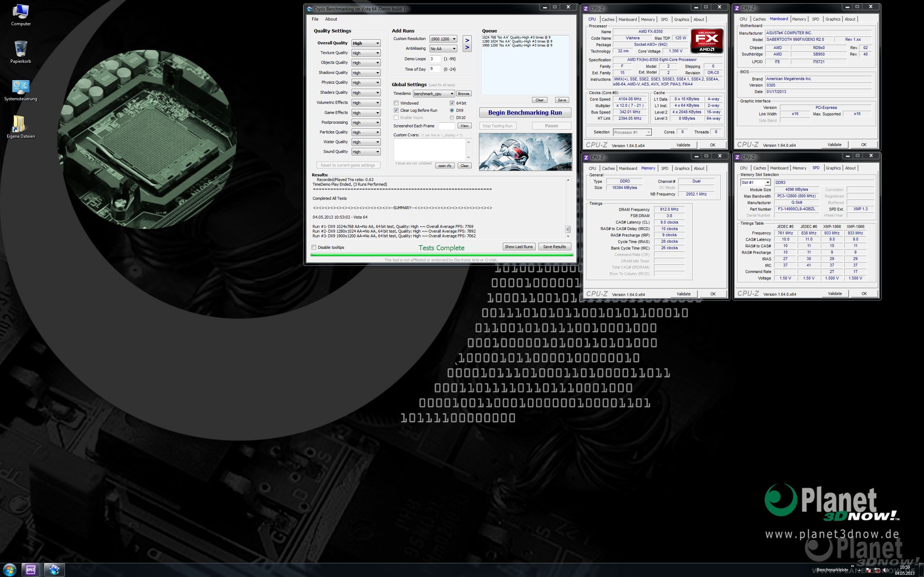Viewport: 924px width, 577px height.
Task: Click the Save Results button
Action: (x=554, y=247)
